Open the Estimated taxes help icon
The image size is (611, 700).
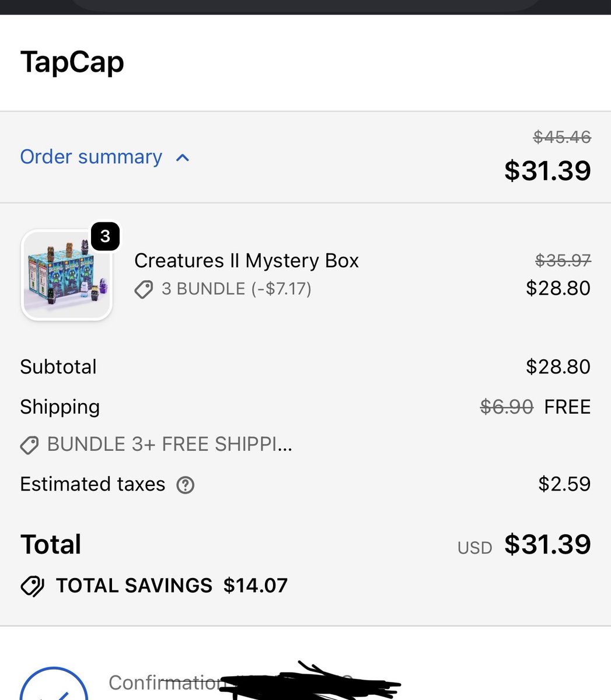186,485
